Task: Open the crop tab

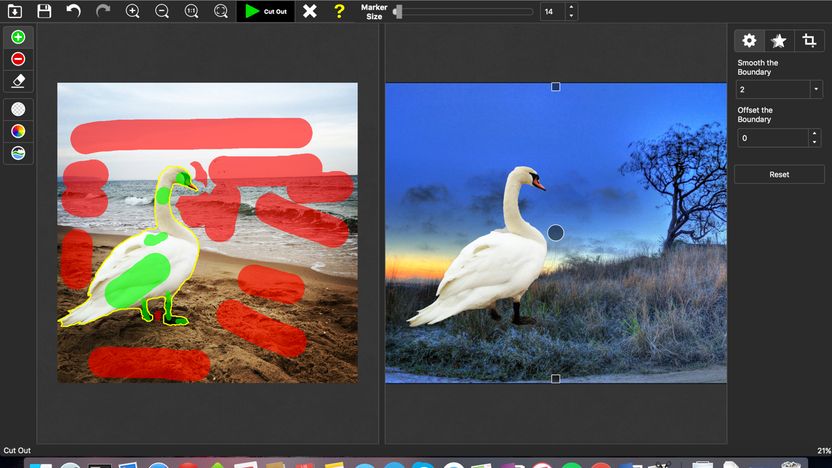Action: 809,40
